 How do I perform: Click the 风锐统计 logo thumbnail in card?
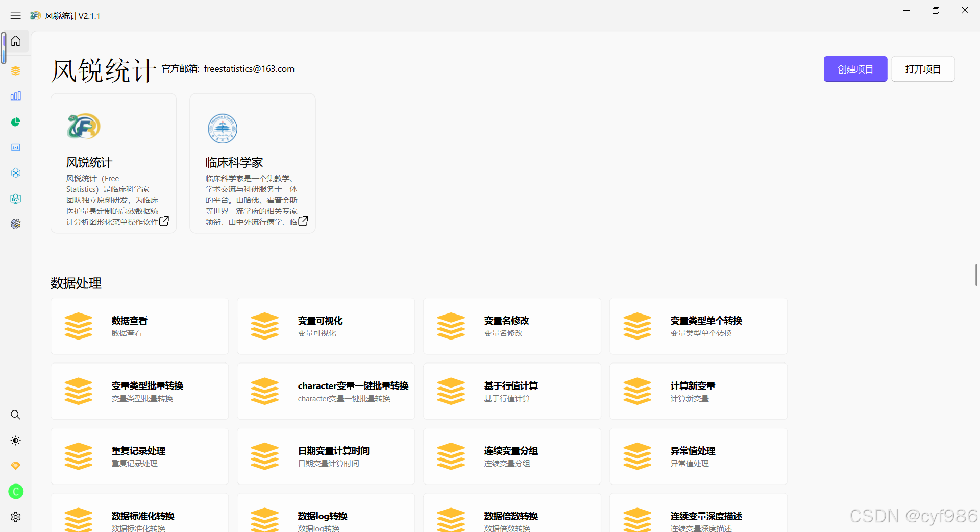pos(84,127)
